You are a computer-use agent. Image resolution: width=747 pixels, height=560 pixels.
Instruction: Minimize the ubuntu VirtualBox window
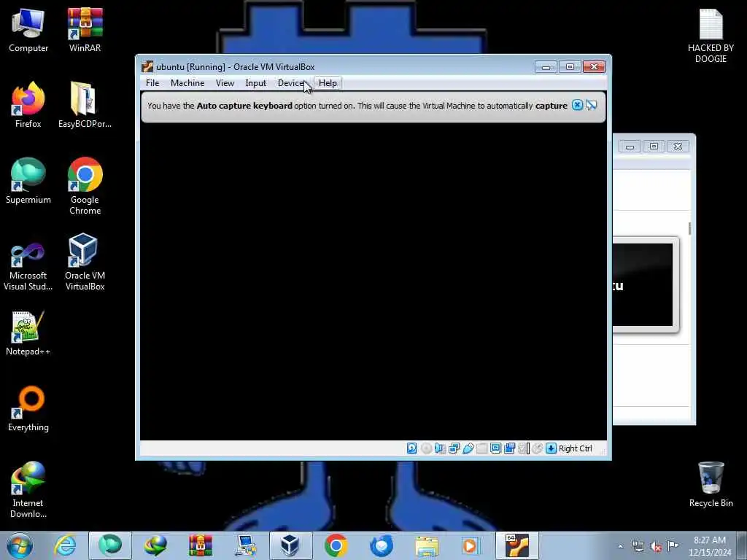[546, 66]
